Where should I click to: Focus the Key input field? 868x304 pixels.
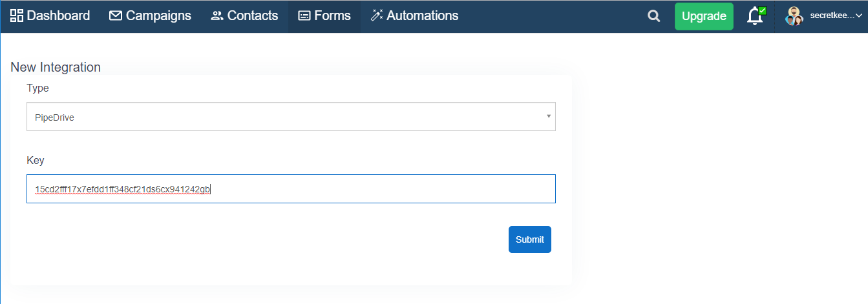[x=291, y=189]
